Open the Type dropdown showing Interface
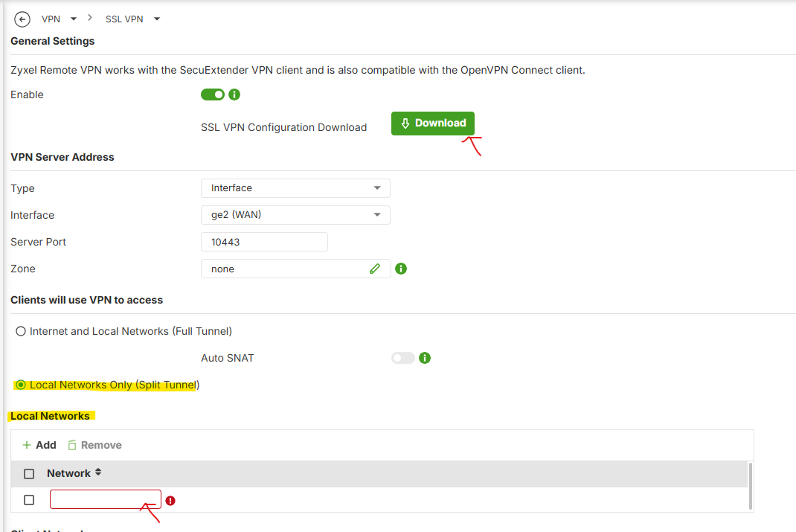 [x=295, y=188]
